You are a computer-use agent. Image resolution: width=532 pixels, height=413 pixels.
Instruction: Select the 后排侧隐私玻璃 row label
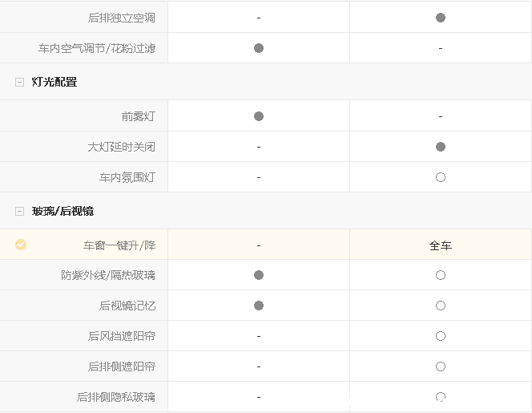pos(116,397)
